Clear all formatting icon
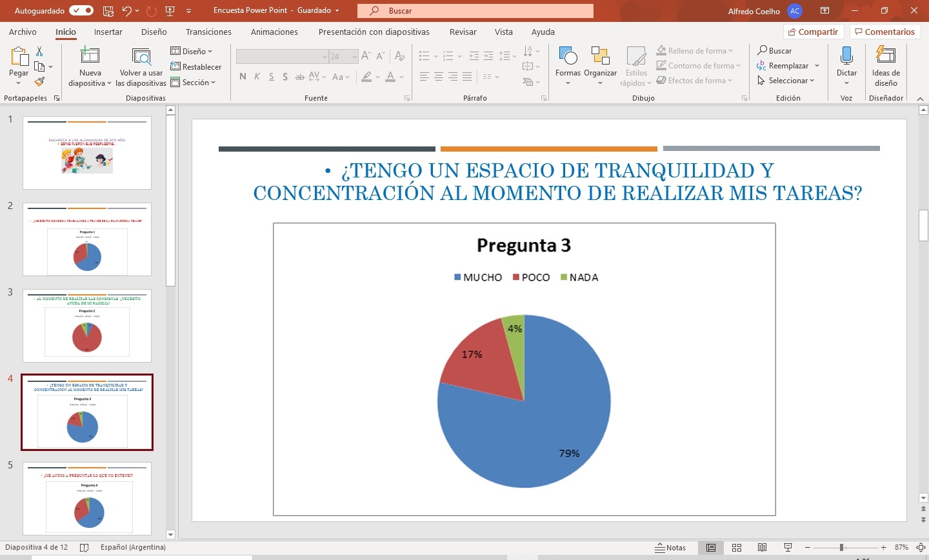This screenshot has height=560, width=929. click(x=400, y=56)
